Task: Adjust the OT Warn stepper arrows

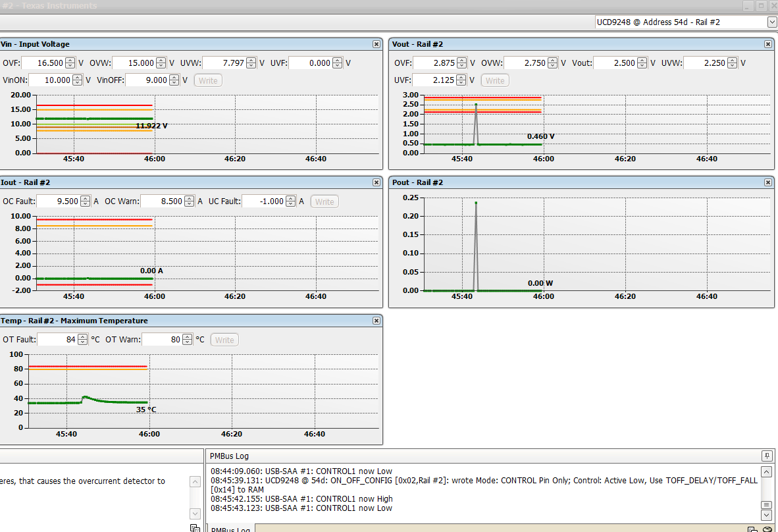Action: point(187,340)
